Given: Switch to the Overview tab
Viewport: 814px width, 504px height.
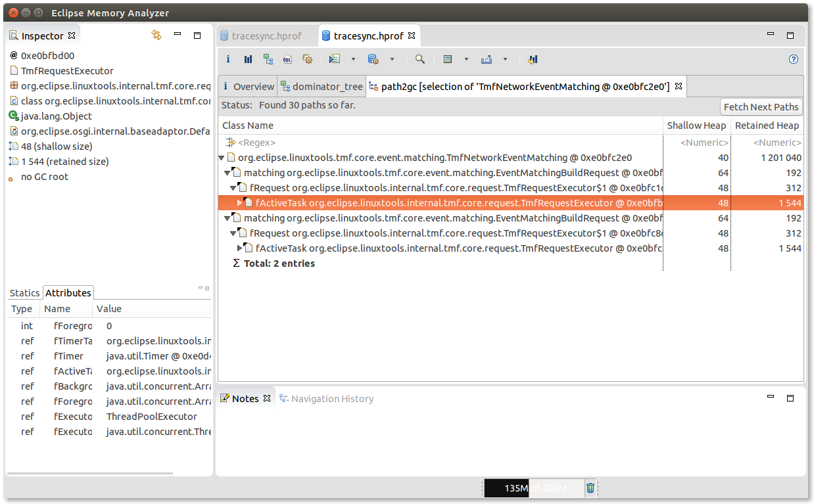Looking at the screenshot, I should (248, 86).
